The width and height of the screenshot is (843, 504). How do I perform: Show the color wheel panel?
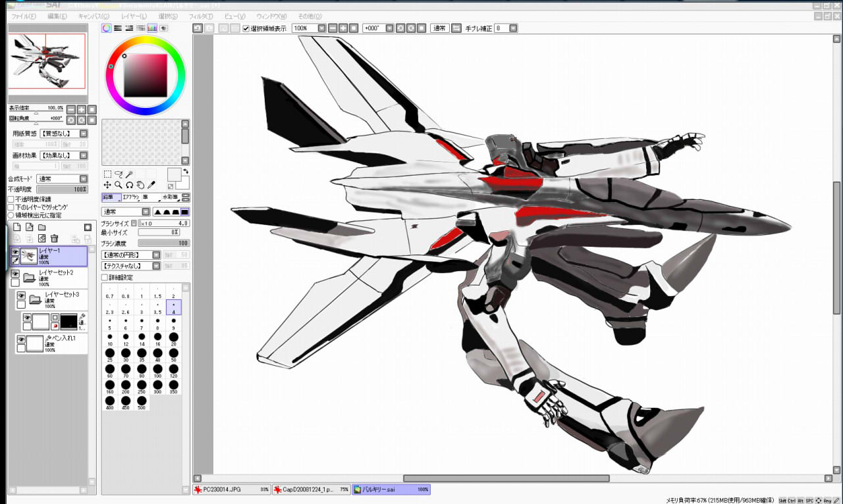tap(106, 28)
